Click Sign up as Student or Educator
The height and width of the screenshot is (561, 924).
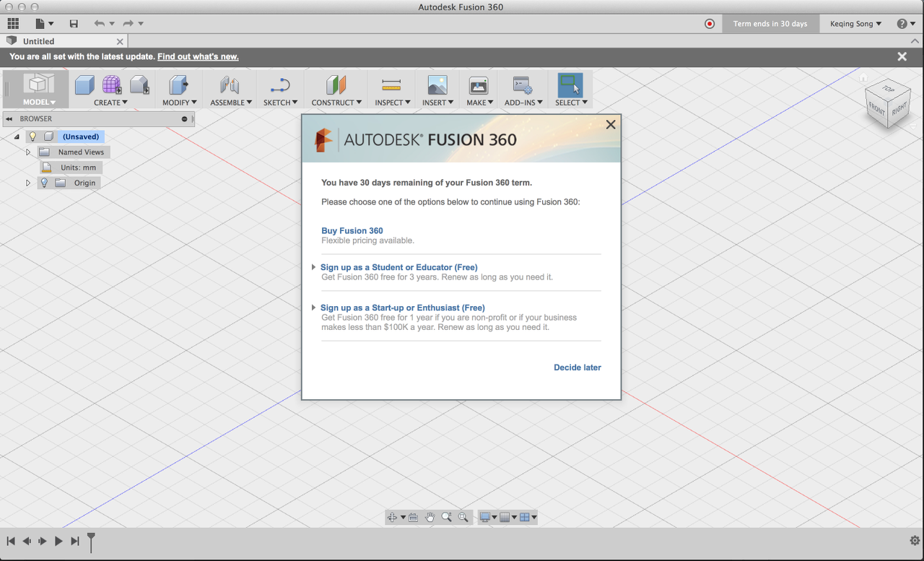pos(399,267)
